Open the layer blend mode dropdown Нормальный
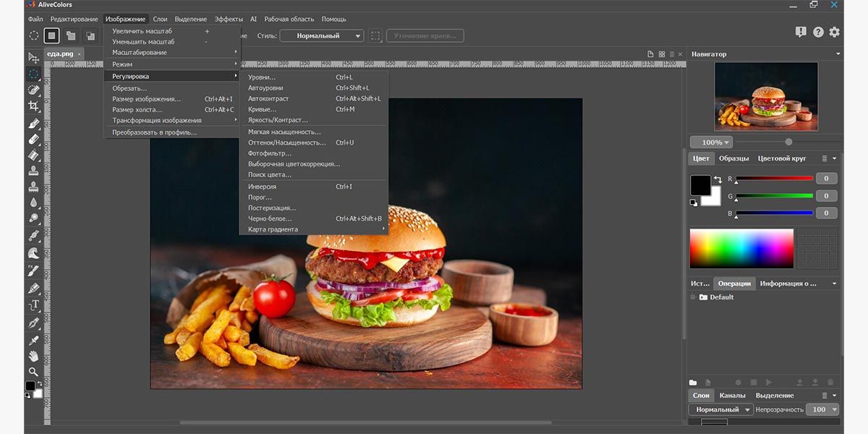 (721, 409)
